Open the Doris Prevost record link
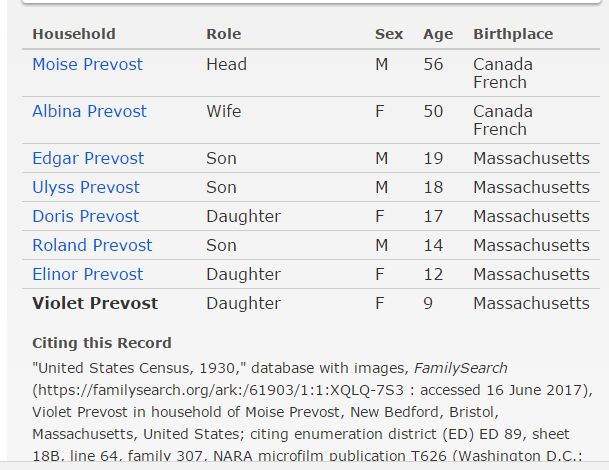The height and width of the screenshot is (470, 609). click(85, 216)
